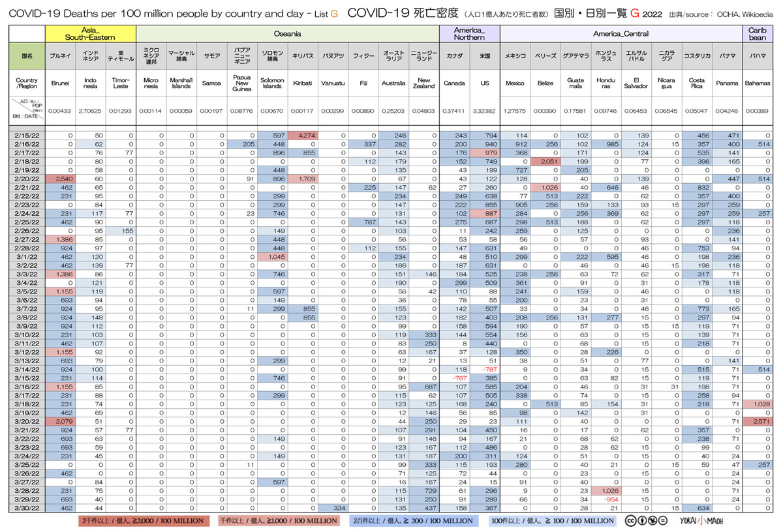
Task: Select the 3/14/22 date row label
Action: (28, 370)
